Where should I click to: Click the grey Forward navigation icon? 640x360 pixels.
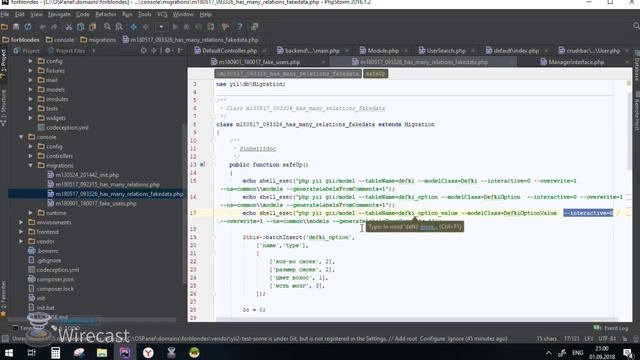145,27
